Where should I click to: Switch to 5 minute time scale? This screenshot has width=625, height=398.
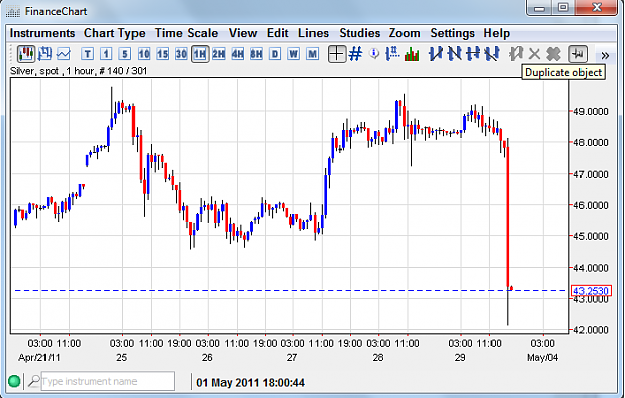(125, 53)
